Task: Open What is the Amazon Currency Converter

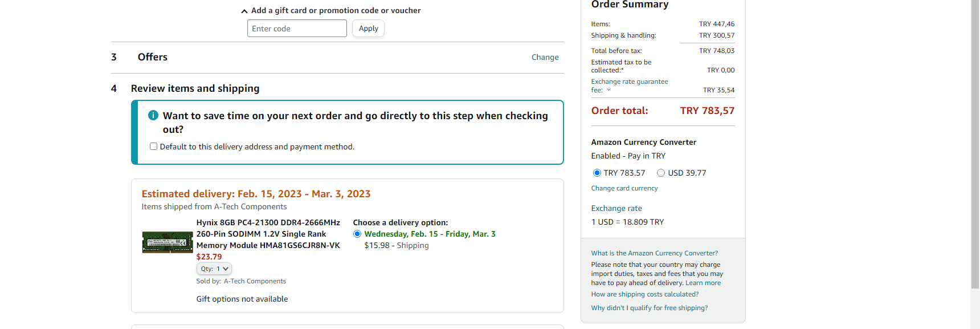Action: click(x=655, y=253)
